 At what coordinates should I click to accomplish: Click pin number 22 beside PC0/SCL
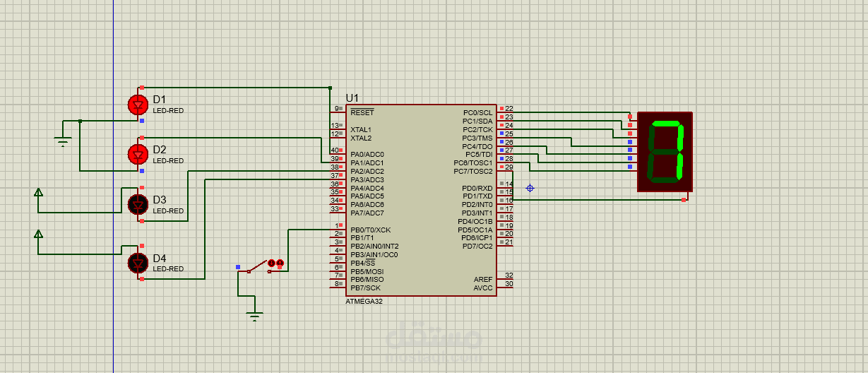[x=509, y=109]
